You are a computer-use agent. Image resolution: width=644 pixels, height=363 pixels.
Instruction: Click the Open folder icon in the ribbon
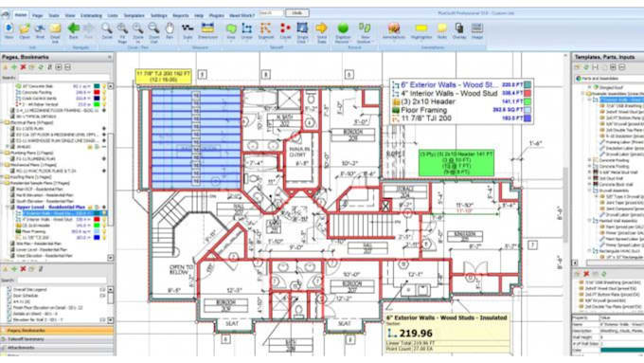(25, 28)
